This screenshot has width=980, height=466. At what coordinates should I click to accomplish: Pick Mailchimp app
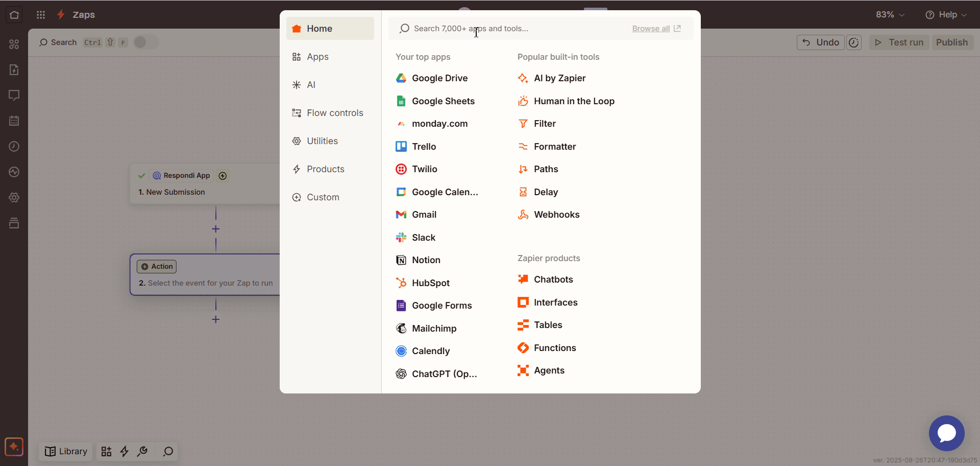point(426,329)
